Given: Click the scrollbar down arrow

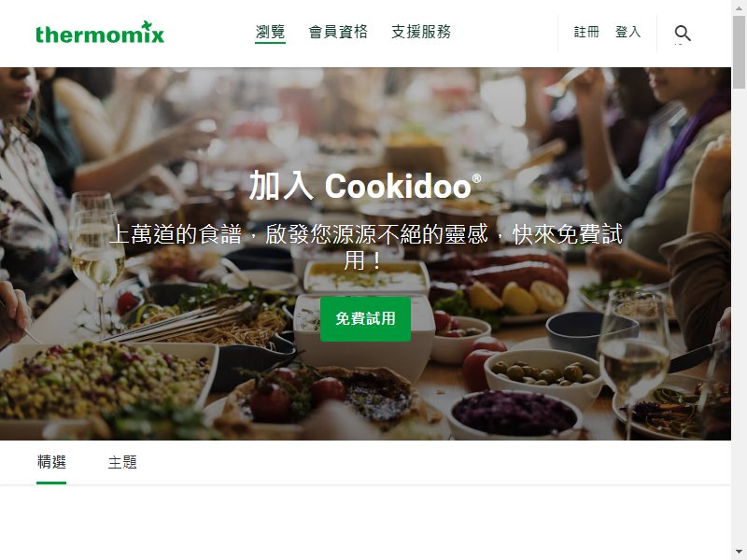Looking at the screenshot, I should point(739,552).
